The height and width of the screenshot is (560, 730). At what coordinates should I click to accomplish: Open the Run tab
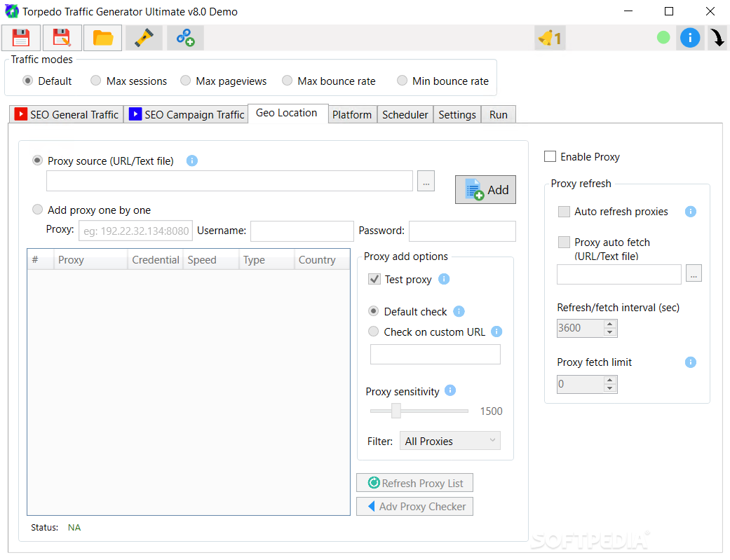(x=498, y=114)
